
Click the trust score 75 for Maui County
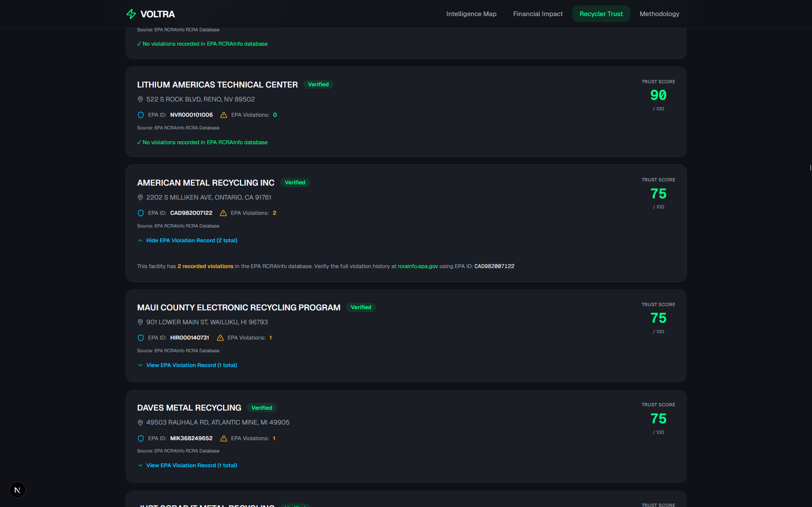[658, 318]
